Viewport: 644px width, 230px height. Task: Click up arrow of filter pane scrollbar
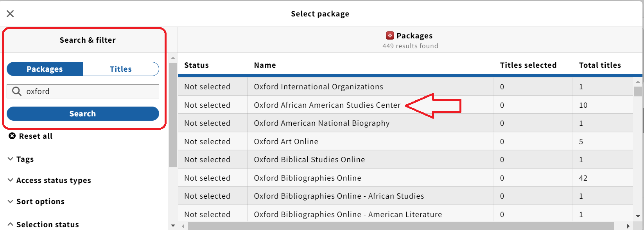pos(173,58)
